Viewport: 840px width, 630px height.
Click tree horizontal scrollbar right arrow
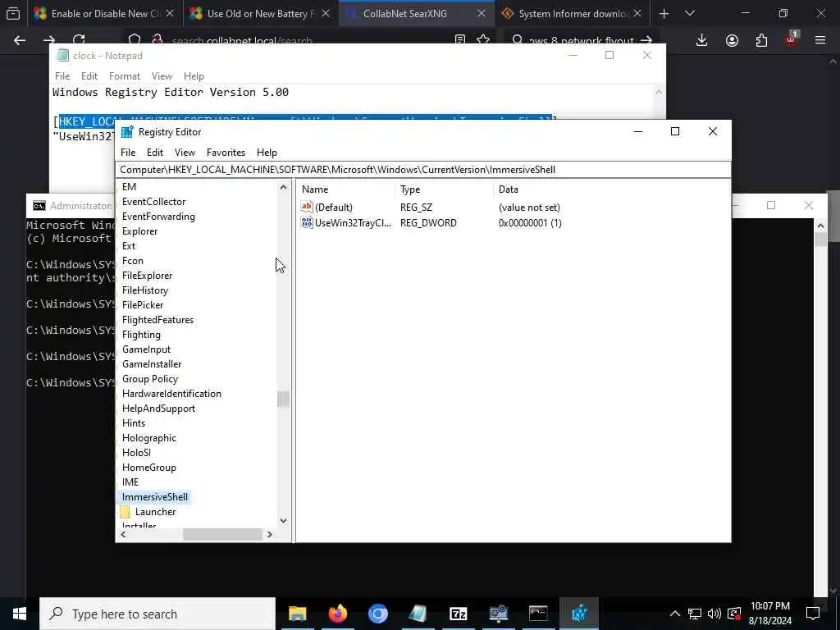[269, 535]
